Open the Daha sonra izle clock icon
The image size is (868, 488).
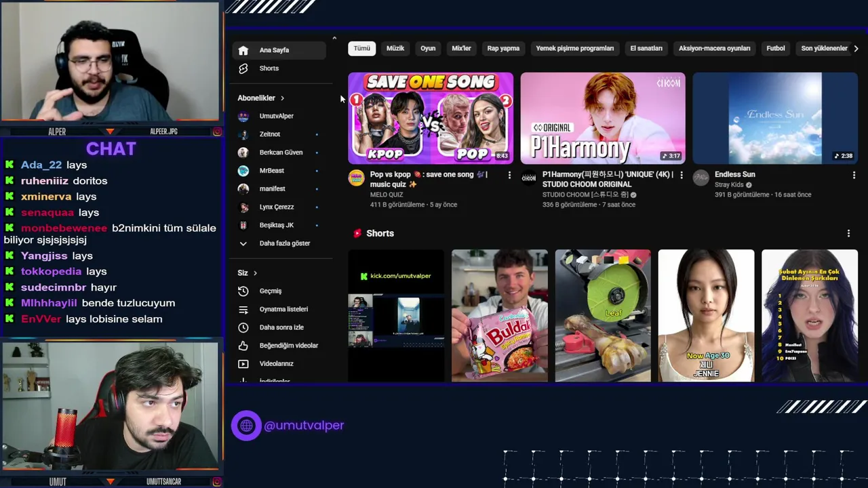(243, 327)
